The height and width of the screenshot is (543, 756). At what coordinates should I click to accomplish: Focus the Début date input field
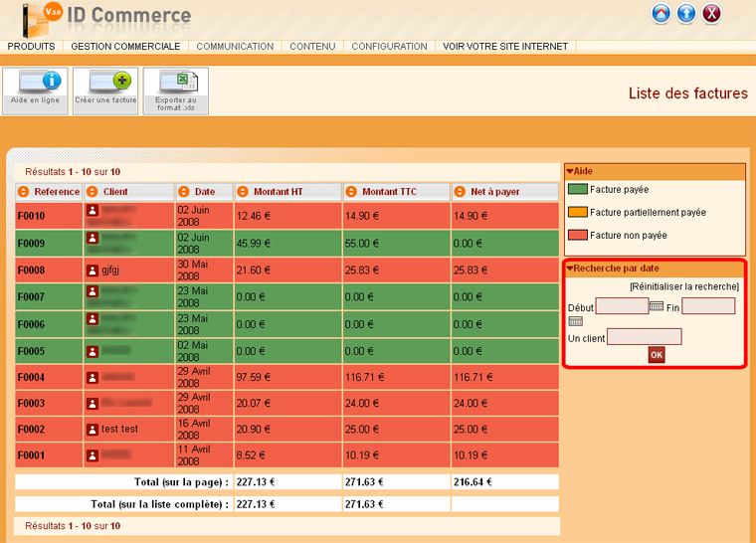click(x=622, y=306)
